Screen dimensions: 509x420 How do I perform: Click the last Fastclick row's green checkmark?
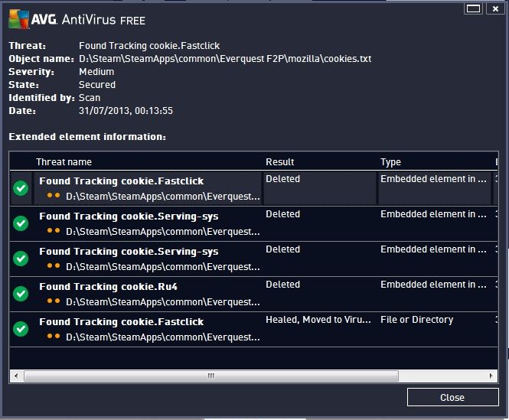21,329
